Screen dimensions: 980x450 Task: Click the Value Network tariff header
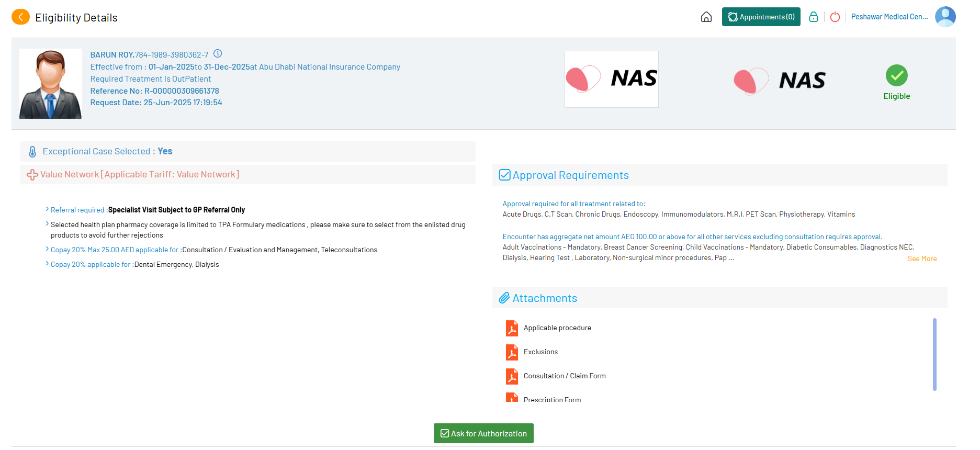(140, 175)
